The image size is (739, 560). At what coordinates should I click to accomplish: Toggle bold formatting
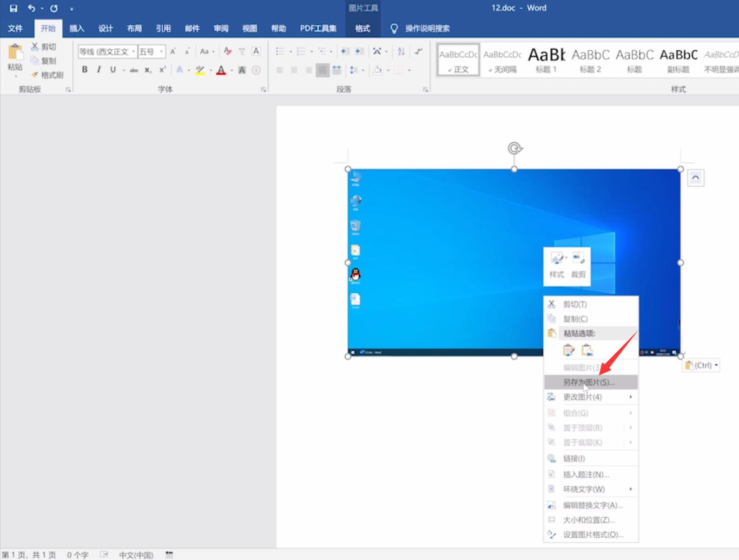pos(84,70)
